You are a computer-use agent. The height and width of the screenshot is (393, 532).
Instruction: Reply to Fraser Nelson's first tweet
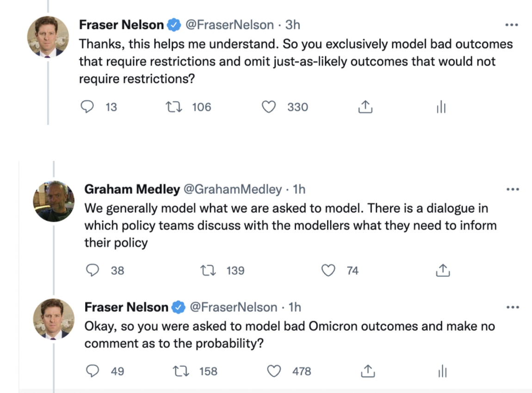tap(87, 107)
